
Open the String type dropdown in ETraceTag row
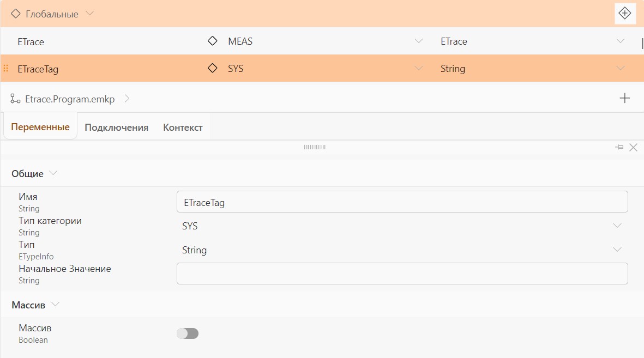(621, 68)
